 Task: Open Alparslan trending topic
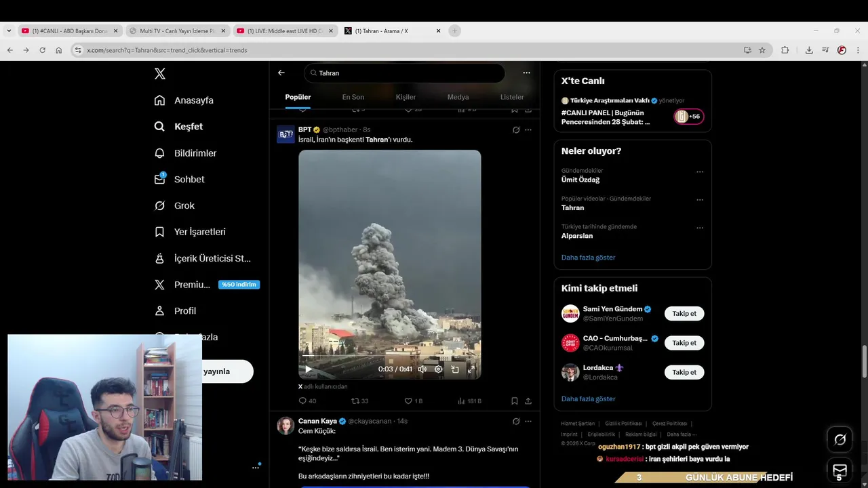[x=577, y=236]
